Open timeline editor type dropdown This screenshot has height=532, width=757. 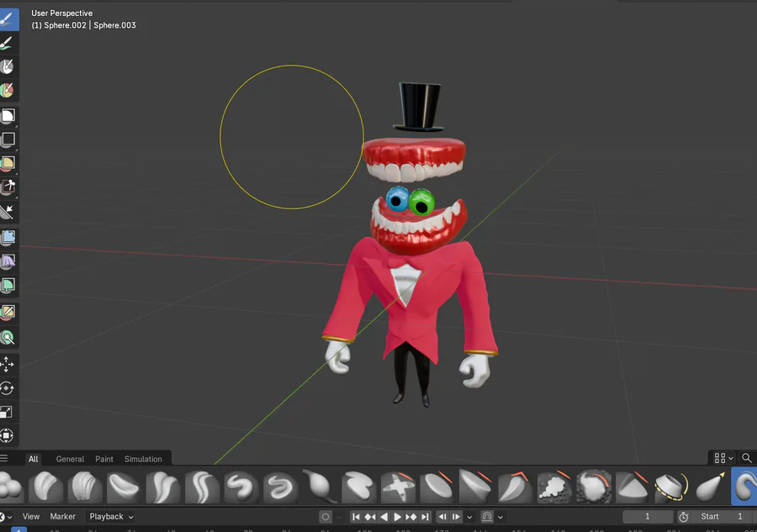(x=6, y=517)
